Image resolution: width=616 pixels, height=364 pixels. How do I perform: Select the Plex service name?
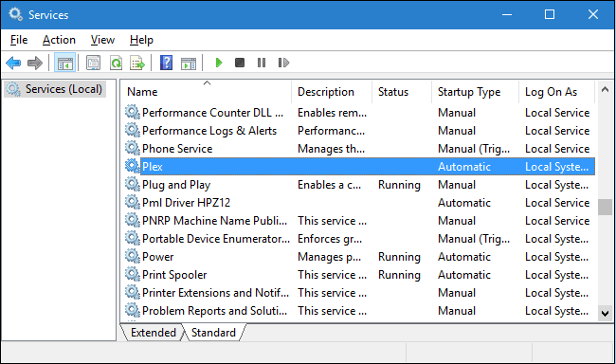pyautogui.click(x=153, y=167)
